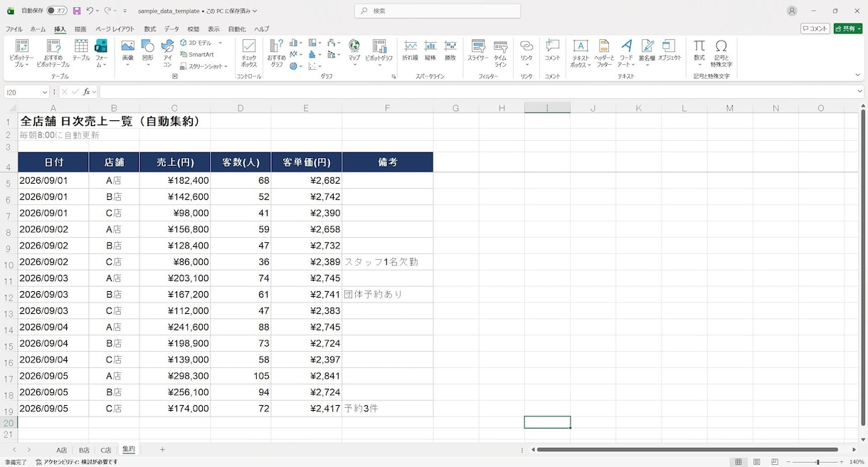This screenshot has height=467, width=868.
Task: Add a new Comment from the ribbon
Action: 552,51
